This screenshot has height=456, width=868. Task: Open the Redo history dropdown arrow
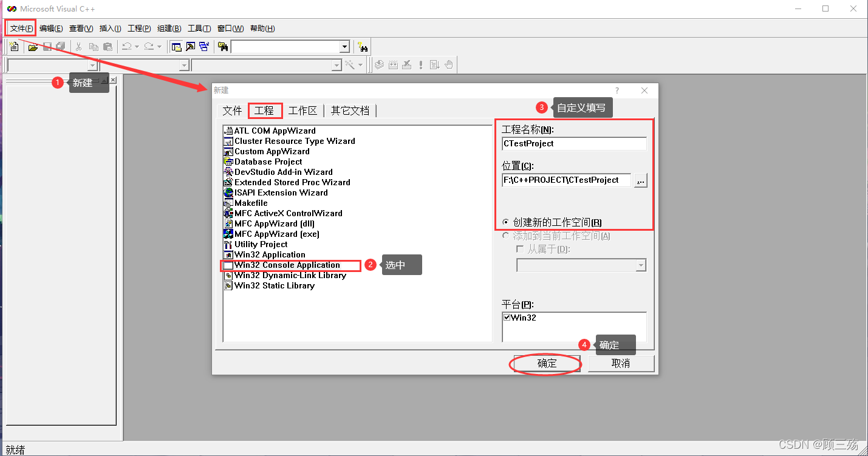coord(159,47)
